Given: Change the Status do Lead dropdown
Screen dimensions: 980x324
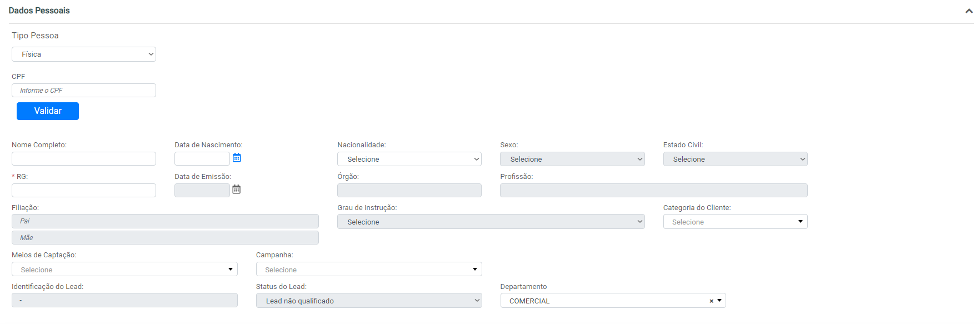Looking at the screenshot, I should [368, 301].
